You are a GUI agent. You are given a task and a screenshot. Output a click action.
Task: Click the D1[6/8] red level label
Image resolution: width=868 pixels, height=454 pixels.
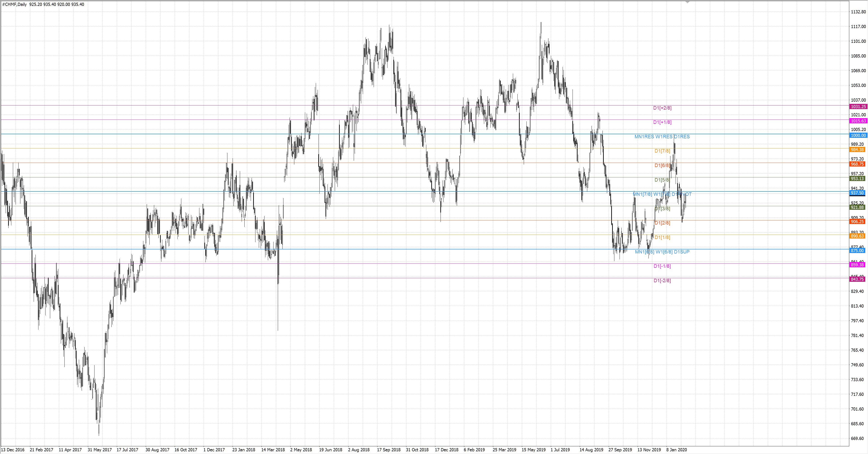pos(662,165)
